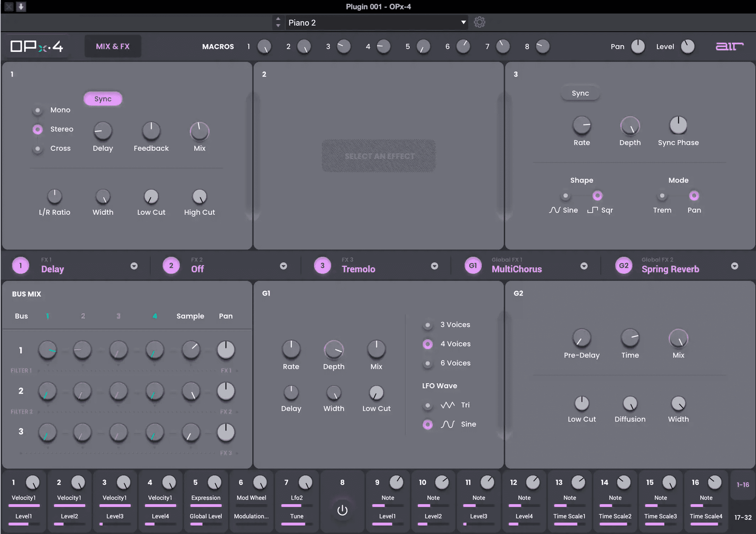
Task: Click the AIR logo in top right
Action: (729, 46)
